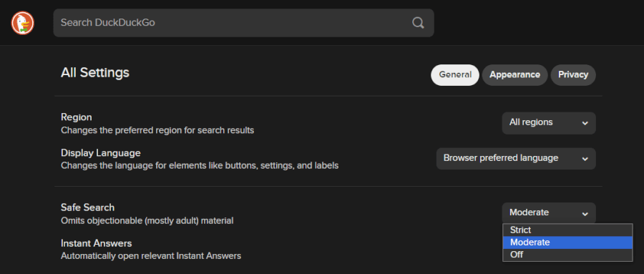This screenshot has height=274, width=644.
Task: Switch to the General settings tab
Action: [455, 75]
